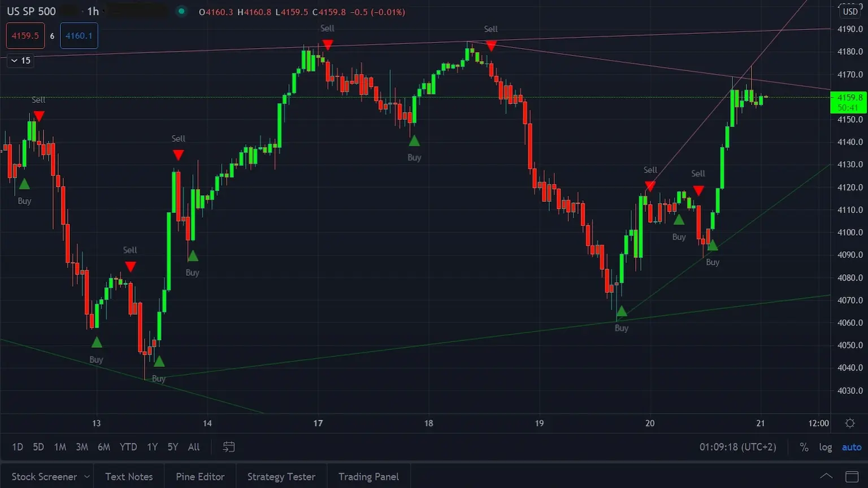Click the blue 4160.1 buy price button
The height and width of the screenshot is (488, 868).
click(x=79, y=36)
